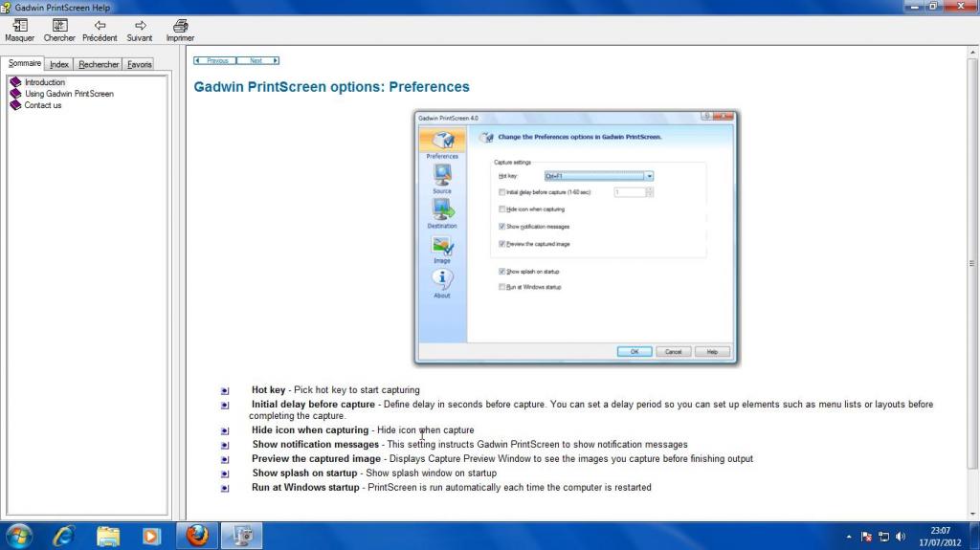
Task: Open the Windows Start menu
Action: (x=18, y=536)
